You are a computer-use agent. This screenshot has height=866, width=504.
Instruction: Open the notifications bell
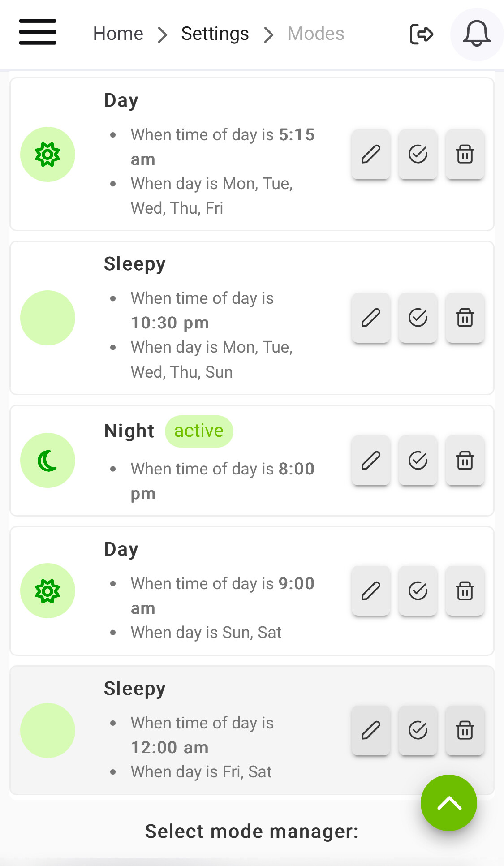point(476,34)
